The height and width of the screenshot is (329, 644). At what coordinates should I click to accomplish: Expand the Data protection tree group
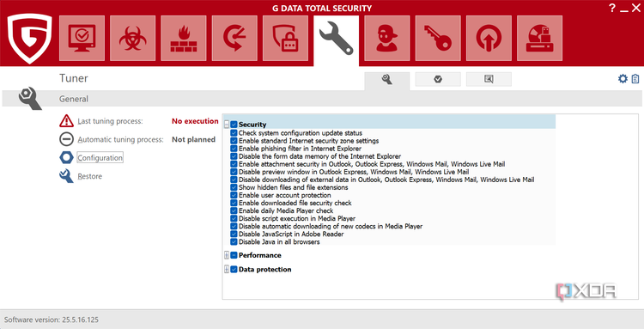(x=227, y=270)
